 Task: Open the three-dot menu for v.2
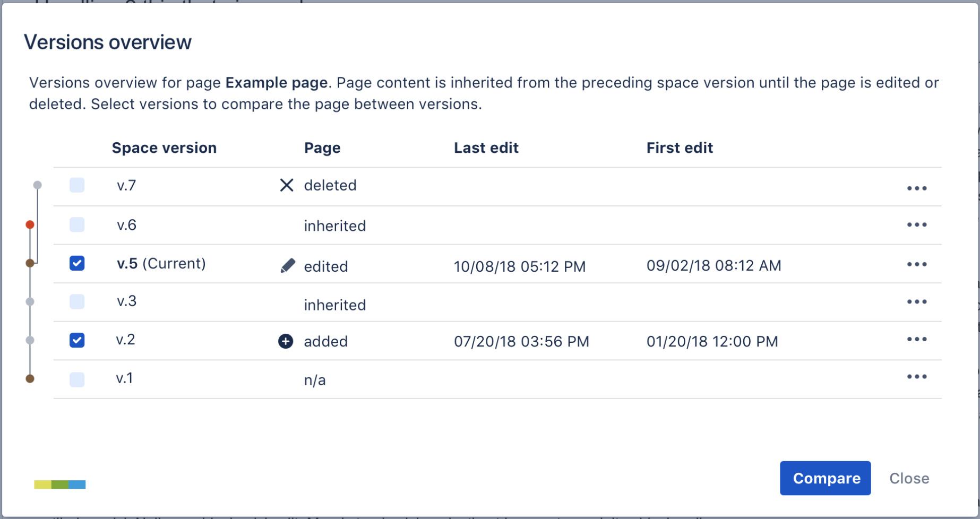(x=916, y=339)
